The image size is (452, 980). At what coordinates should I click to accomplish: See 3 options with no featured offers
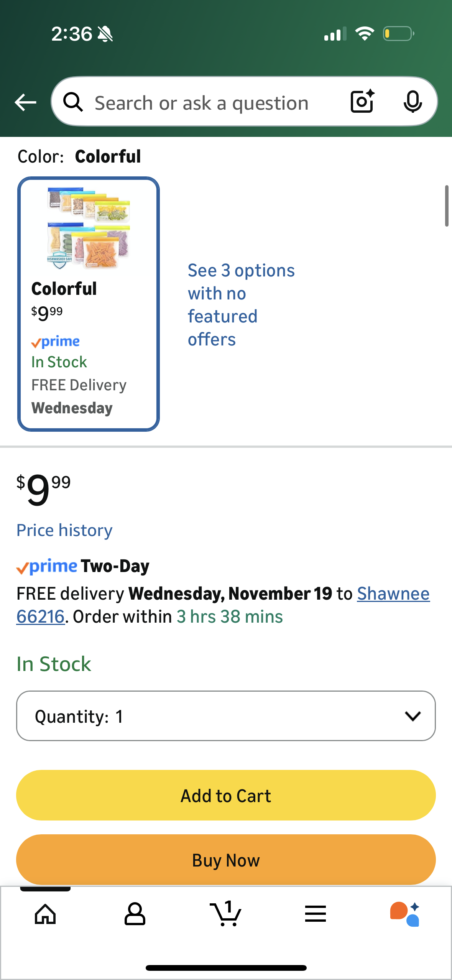tap(241, 304)
